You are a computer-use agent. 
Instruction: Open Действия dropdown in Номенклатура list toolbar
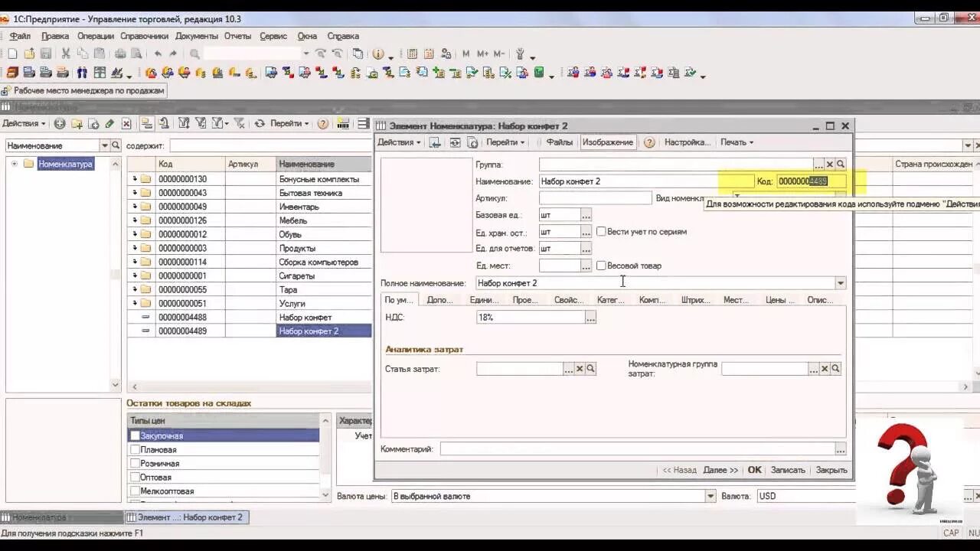click(23, 123)
